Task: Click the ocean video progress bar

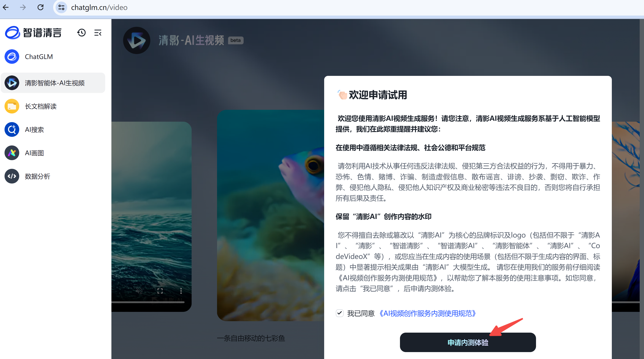Action: pos(148,302)
